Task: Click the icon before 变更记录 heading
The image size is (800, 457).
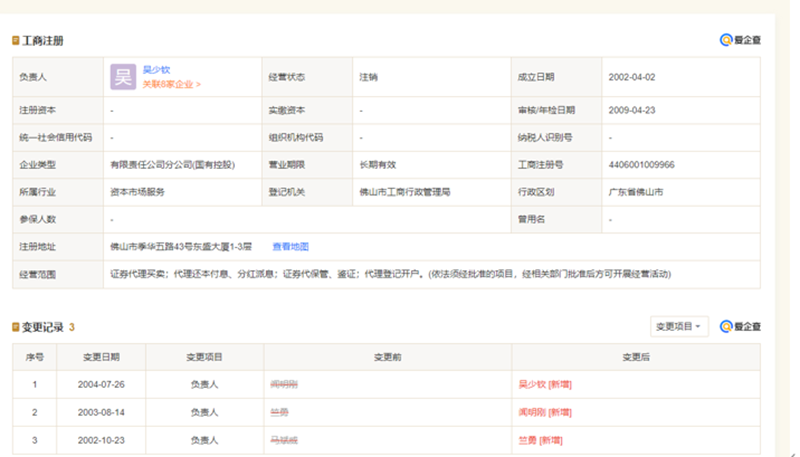Action: tap(15, 327)
